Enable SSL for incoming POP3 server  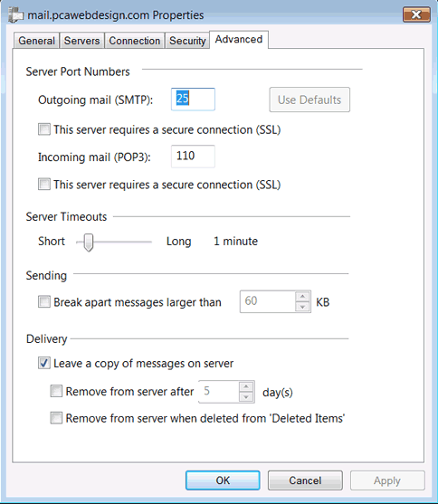point(44,185)
